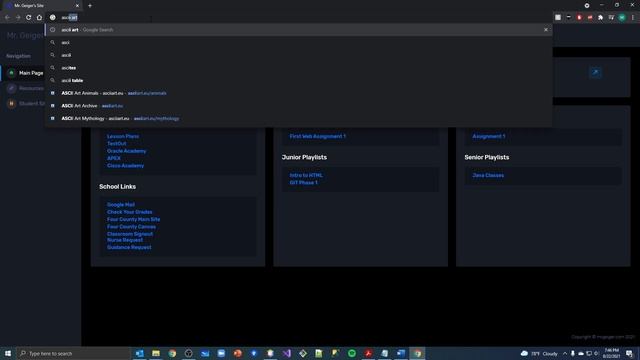The height and width of the screenshot is (360, 640).
Task: Open the Chrome three-dot menu
Action: [633, 18]
